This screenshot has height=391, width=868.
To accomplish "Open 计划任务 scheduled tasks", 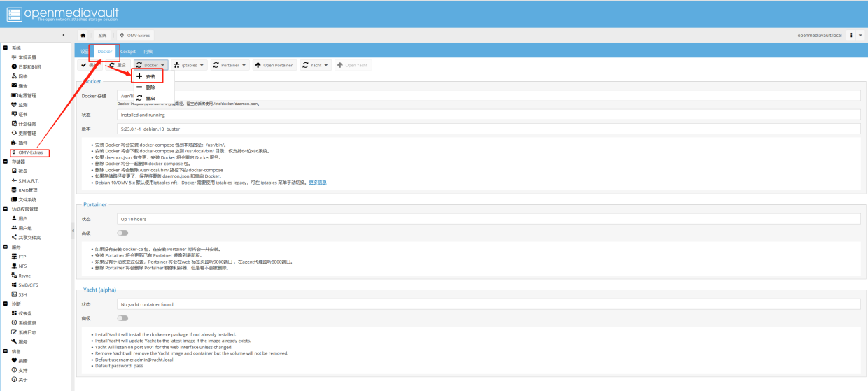I will [27, 123].
